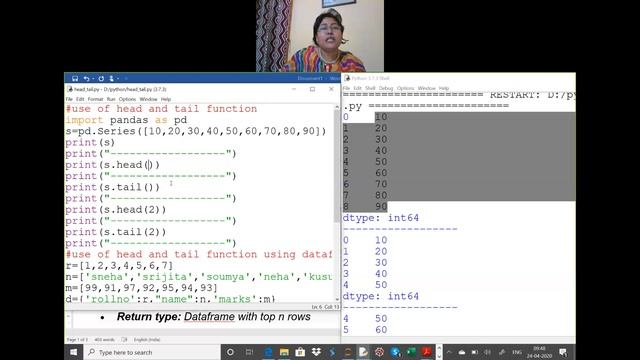Screen dimensions: 640x360
Task: Open Microsoft Store from taskbar
Action: click(x=300, y=352)
